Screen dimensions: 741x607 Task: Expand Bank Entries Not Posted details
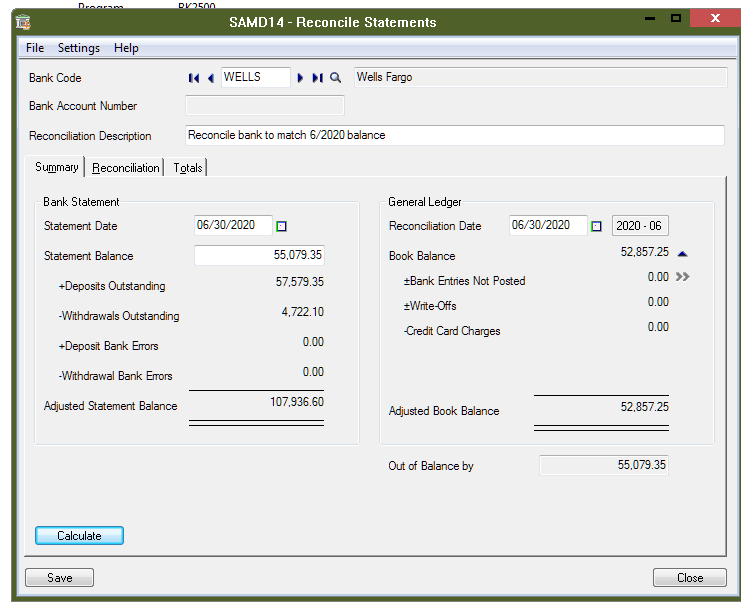point(682,277)
